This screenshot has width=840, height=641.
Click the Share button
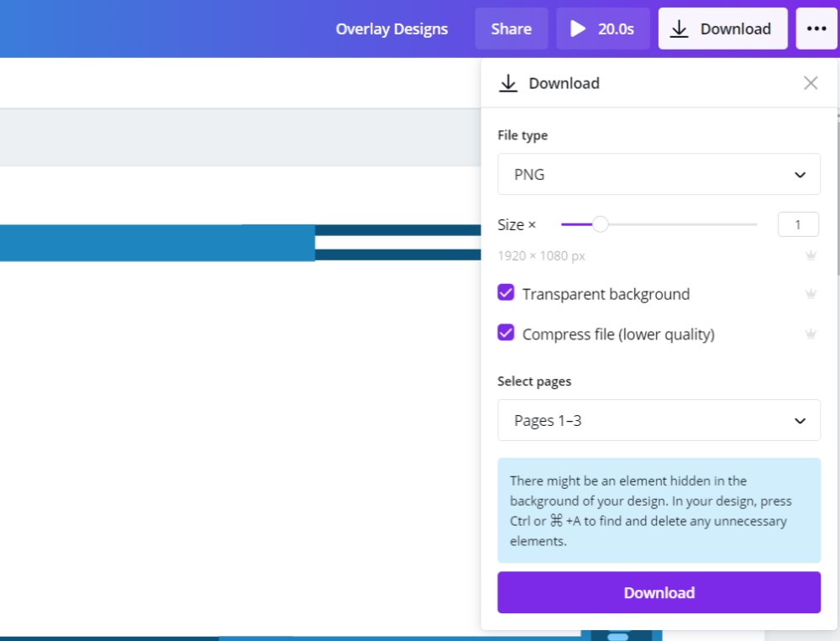coord(511,29)
